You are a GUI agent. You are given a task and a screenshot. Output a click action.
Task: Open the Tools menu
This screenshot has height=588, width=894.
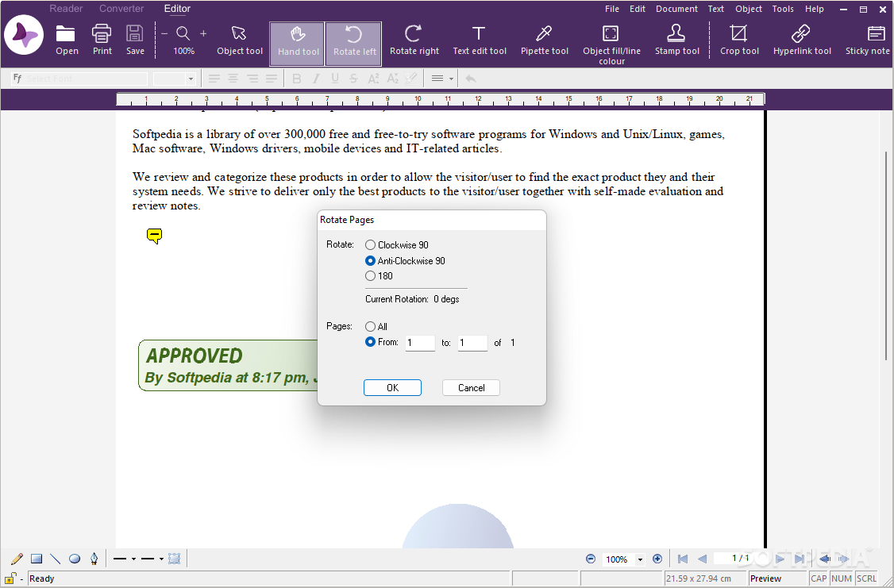(783, 9)
